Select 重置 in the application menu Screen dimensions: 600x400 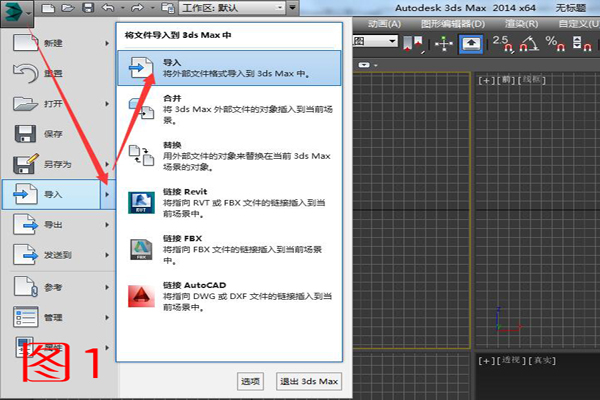[59, 73]
